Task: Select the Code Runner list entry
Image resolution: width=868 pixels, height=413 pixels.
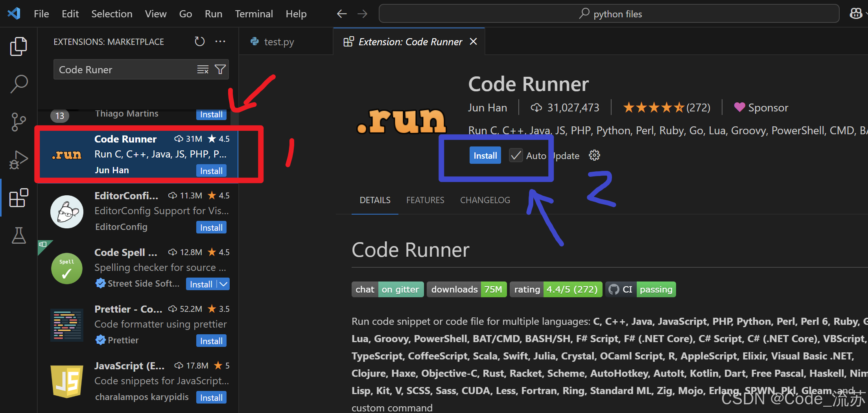Action: tap(138, 154)
